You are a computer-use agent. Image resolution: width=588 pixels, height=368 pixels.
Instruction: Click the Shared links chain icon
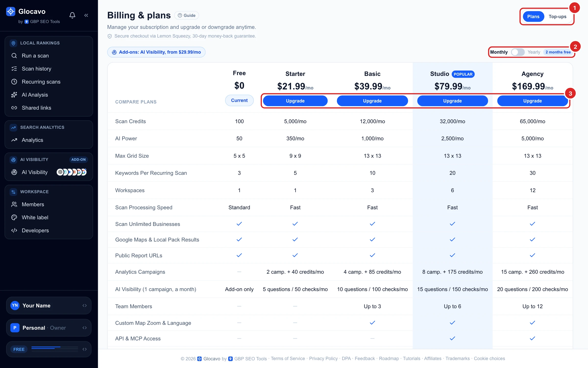[x=14, y=108]
